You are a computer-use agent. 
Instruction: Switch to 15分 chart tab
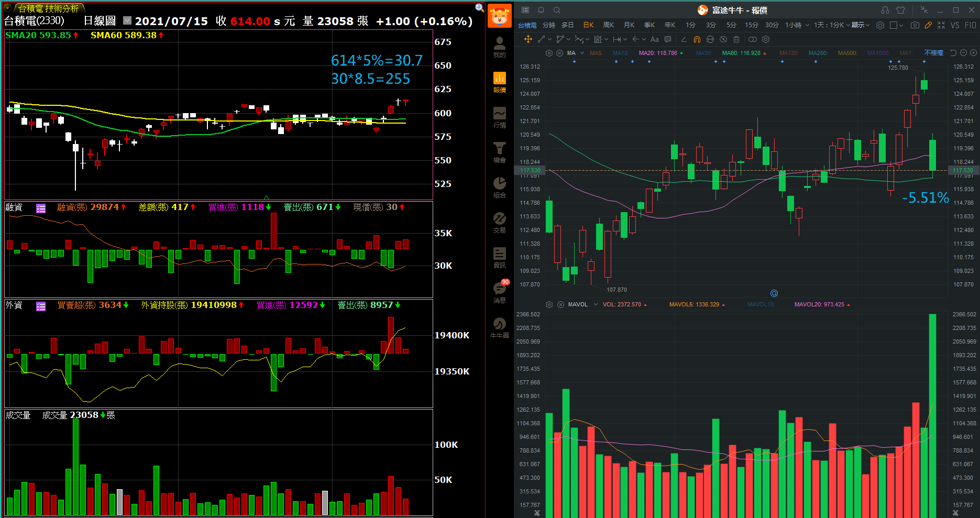click(x=752, y=25)
